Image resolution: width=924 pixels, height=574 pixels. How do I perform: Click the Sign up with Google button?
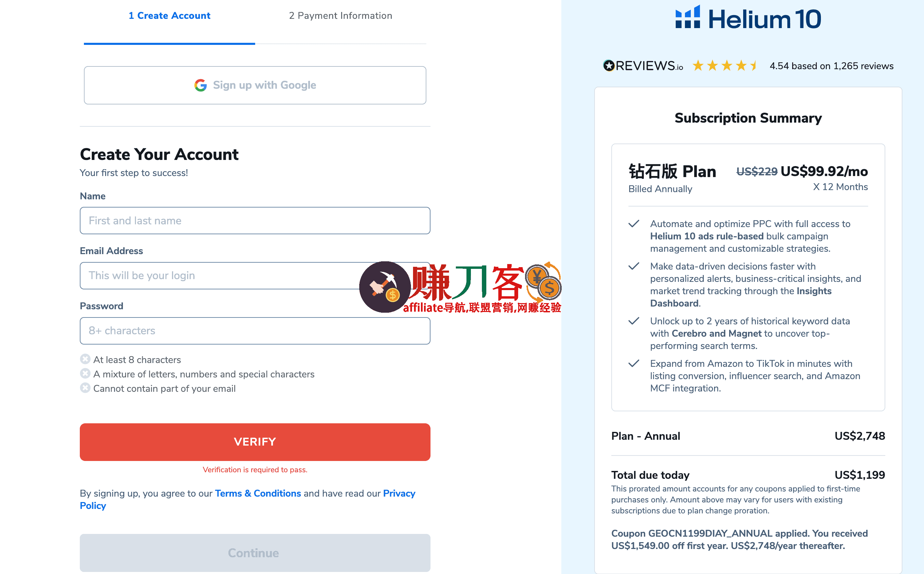[x=255, y=85]
